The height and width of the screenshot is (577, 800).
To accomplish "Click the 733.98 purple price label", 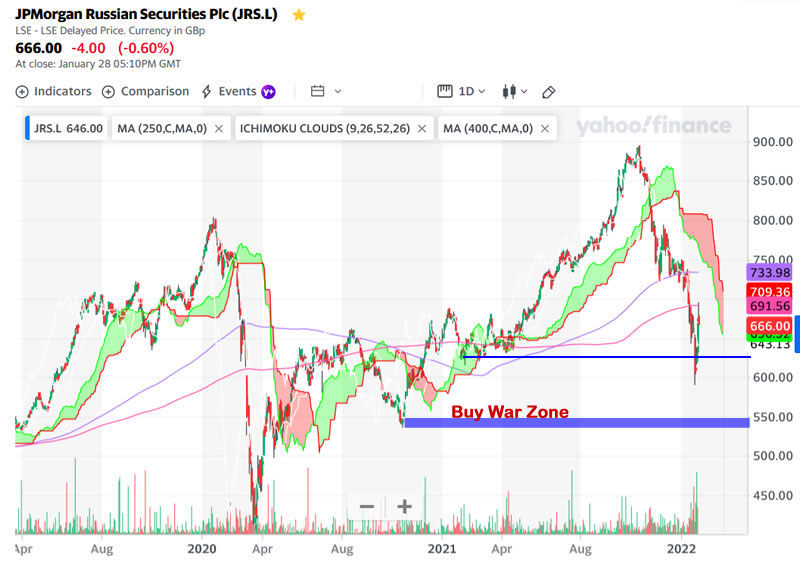I will point(769,272).
